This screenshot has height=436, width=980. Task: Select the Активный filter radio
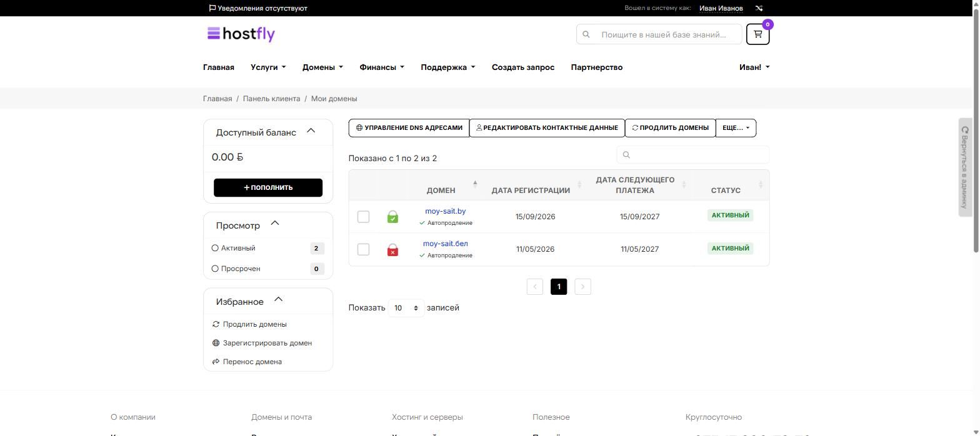[x=215, y=248]
